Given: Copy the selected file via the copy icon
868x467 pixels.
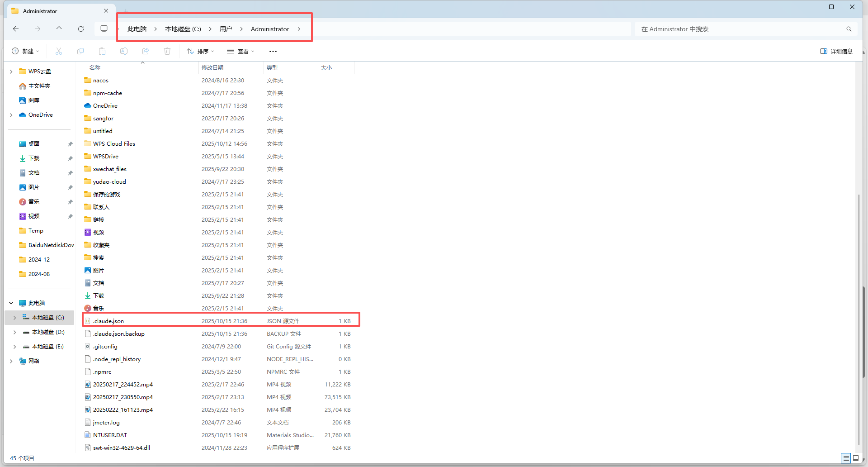Looking at the screenshot, I should tap(80, 51).
